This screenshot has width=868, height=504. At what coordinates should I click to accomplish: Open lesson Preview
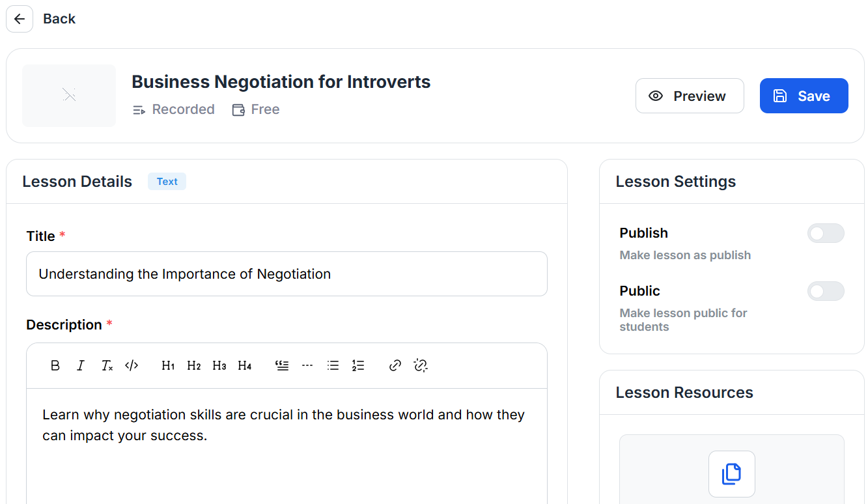tap(690, 96)
